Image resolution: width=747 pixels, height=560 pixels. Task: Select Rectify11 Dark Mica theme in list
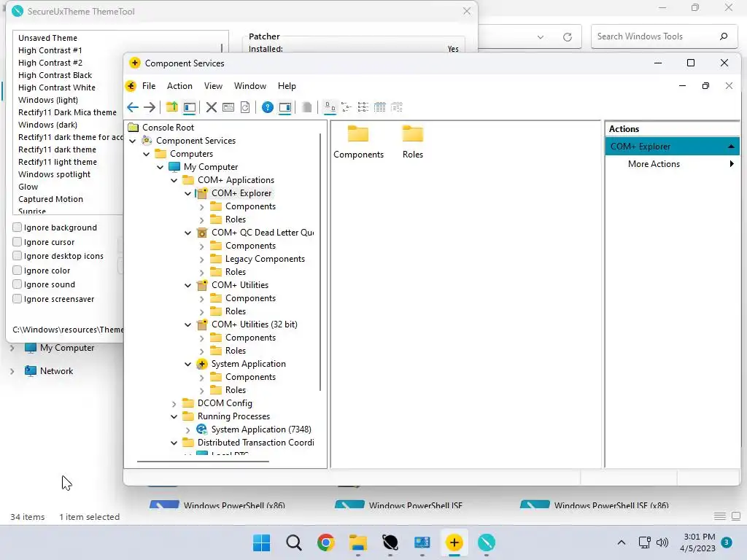pos(67,112)
